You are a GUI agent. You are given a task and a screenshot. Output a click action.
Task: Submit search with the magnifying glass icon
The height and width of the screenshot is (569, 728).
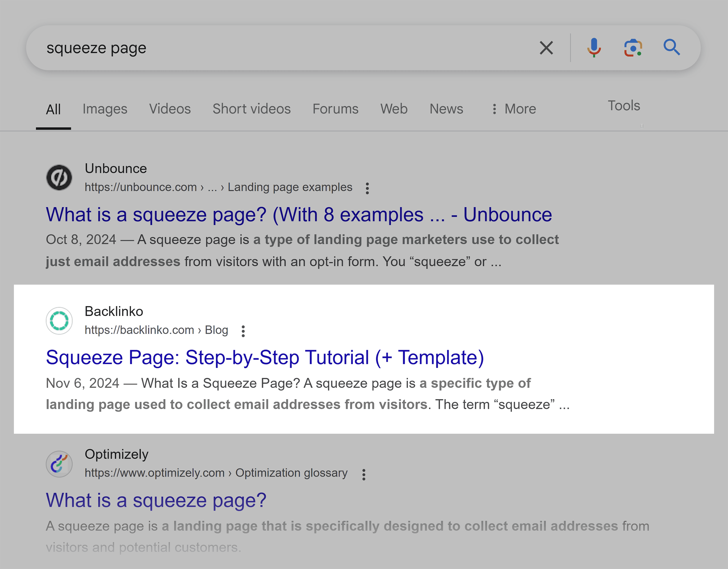point(671,47)
